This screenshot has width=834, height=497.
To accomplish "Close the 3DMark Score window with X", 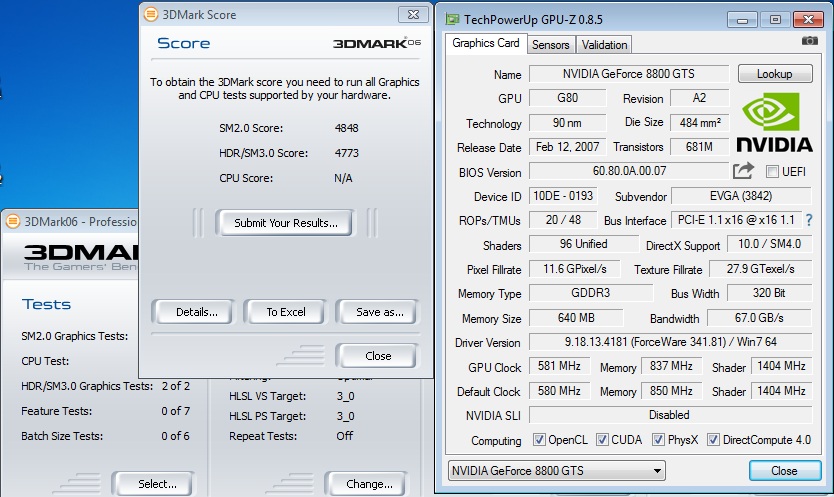I will [x=413, y=14].
